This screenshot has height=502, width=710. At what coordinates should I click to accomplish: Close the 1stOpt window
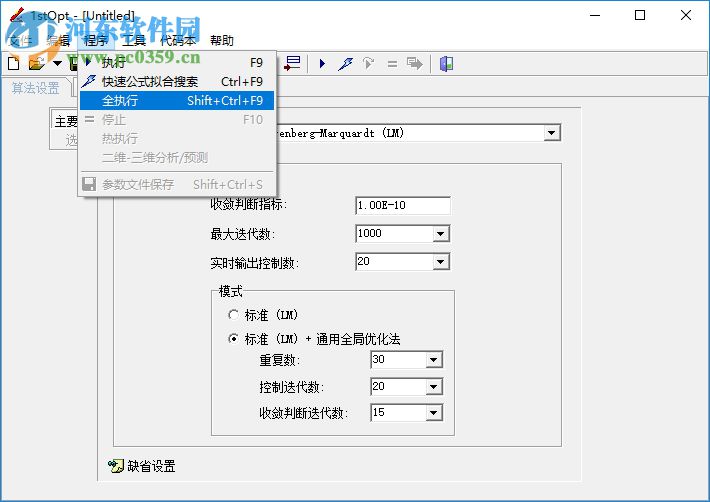click(x=686, y=15)
